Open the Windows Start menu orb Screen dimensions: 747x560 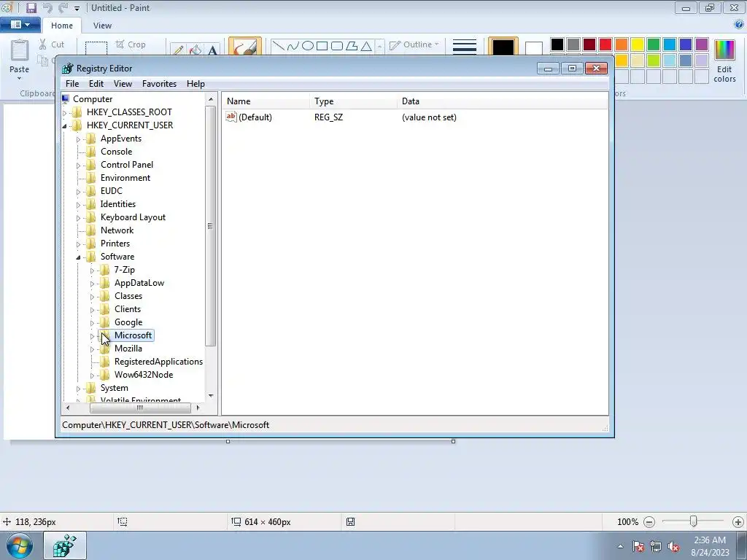20,545
